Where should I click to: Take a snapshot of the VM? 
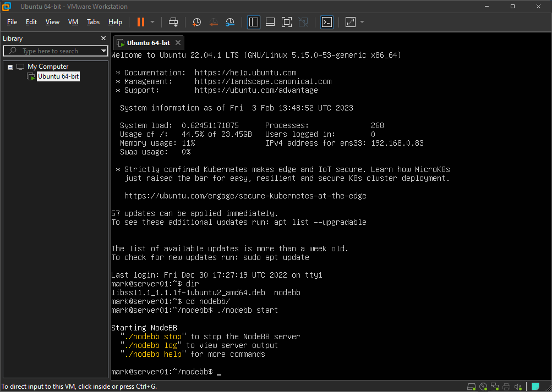pos(196,22)
